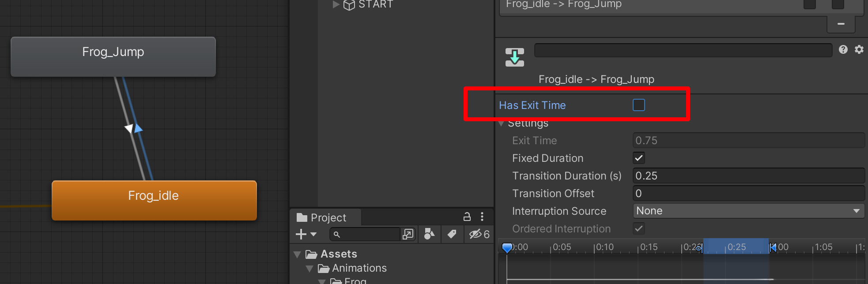Click the plus create asset button

[x=306, y=234]
